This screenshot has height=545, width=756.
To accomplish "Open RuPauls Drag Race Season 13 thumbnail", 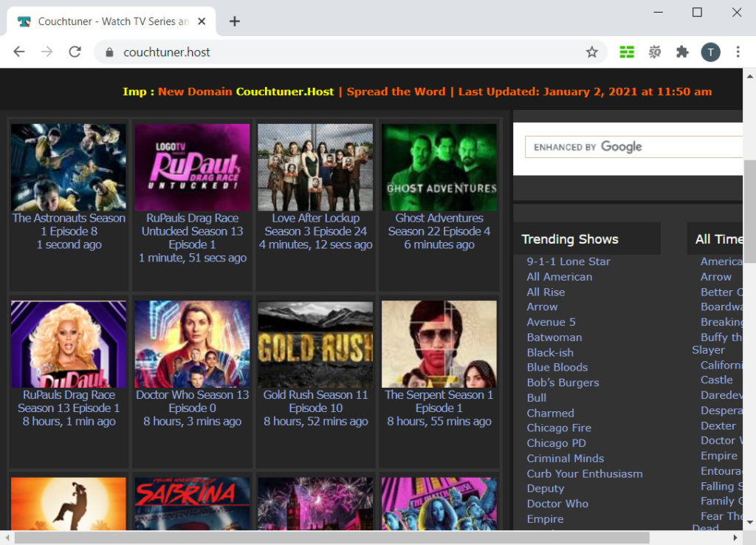I will [x=69, y=344].
